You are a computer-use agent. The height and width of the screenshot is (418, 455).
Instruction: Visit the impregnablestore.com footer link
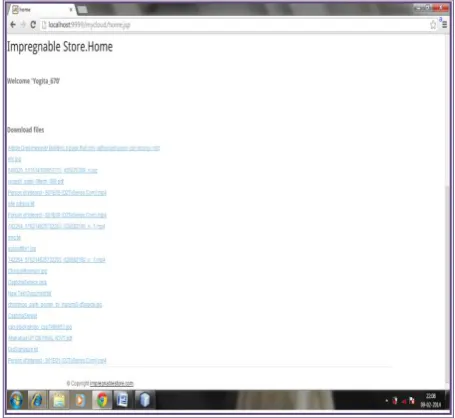pyautogui.click(x=112, y=384)
